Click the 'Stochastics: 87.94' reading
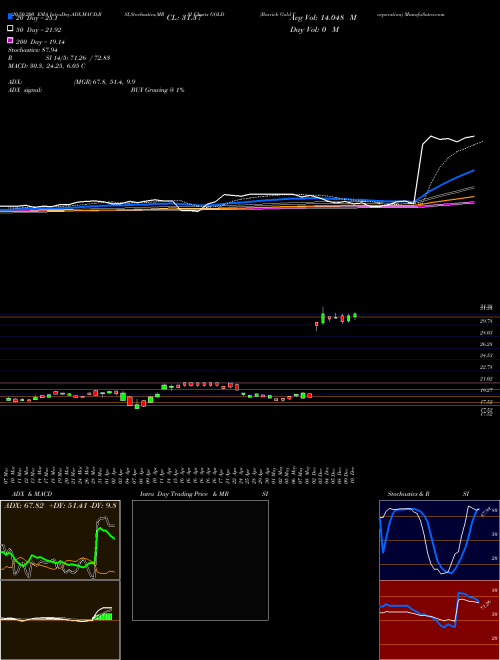 tap(33, 50)
